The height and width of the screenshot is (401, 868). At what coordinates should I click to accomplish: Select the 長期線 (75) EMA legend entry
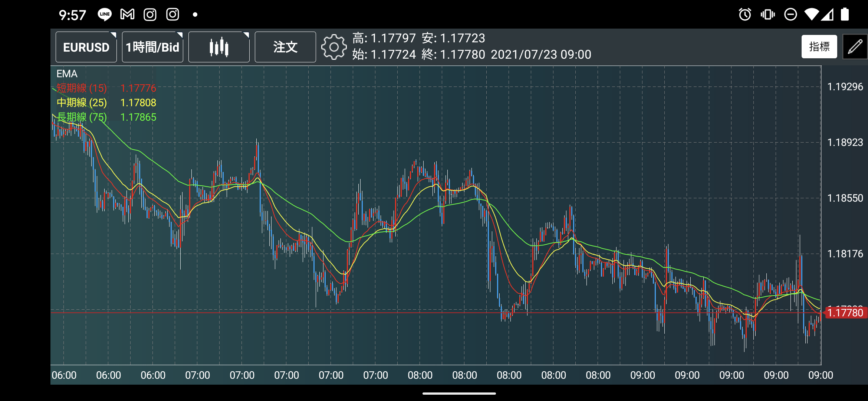point(82,117)
